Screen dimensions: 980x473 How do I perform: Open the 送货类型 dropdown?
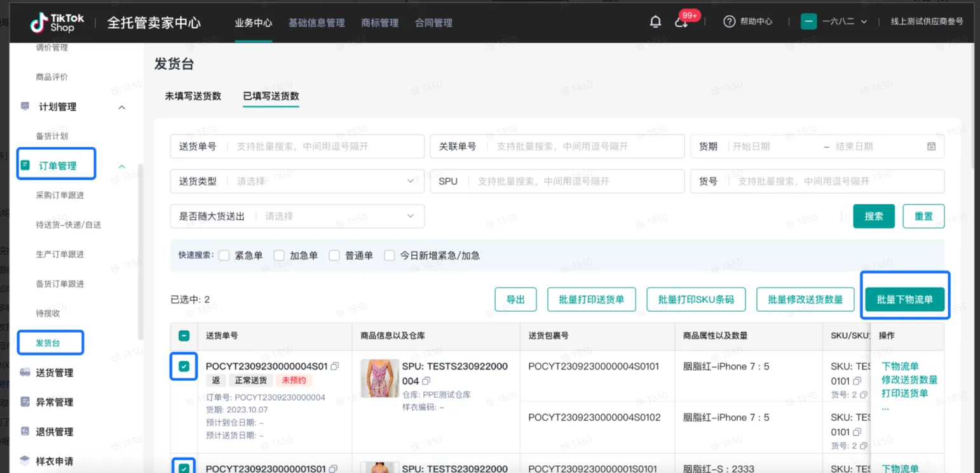point(297,182)
